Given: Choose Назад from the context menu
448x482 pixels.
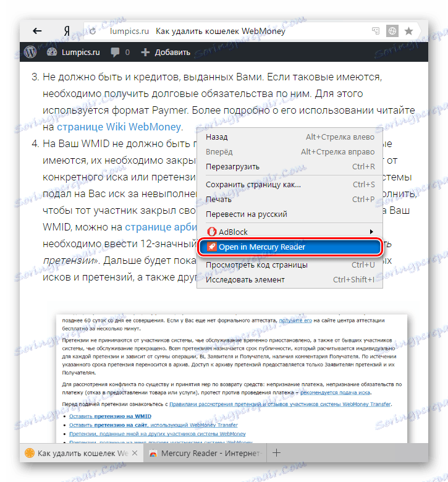Looking at the screenshot, I should tap(290, 137).
